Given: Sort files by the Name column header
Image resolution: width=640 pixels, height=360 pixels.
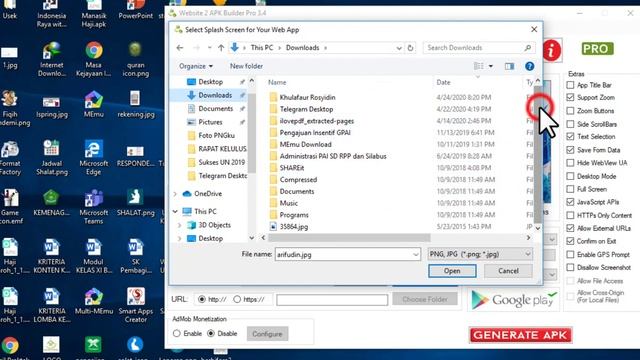Looking at the screenshot, I should coord(277,82).
